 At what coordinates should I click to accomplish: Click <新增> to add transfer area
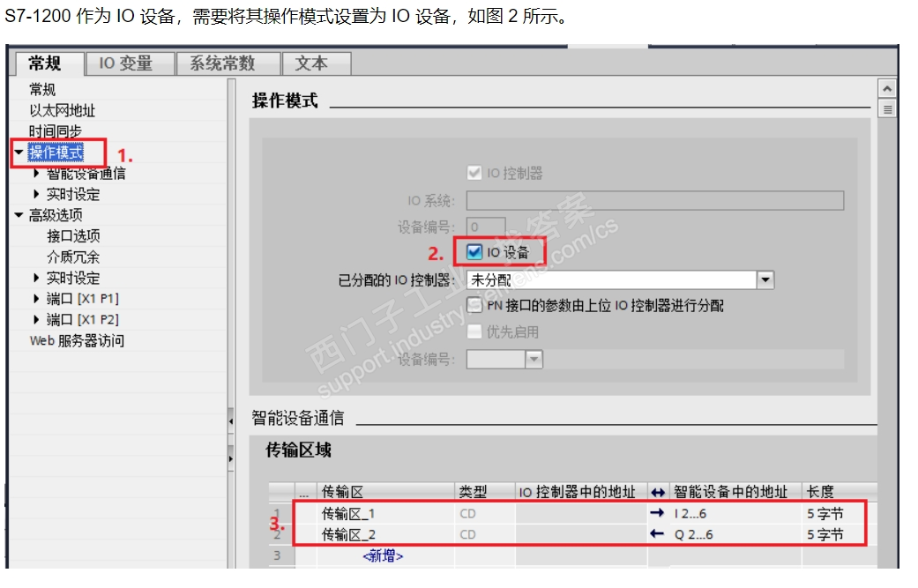point(383,555)
